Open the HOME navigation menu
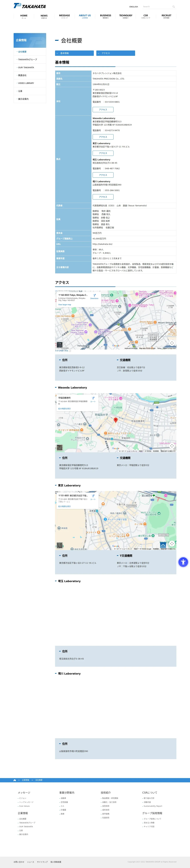Image resolution: width=190 pixels, height=868 pixels. [x=24, y=16]
